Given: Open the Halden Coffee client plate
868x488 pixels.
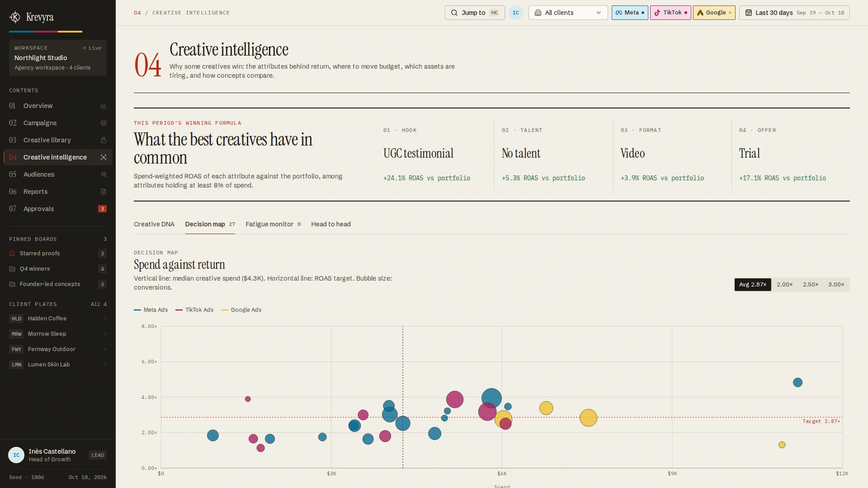Looking at the screenshot, I should [x=58, y=319].
